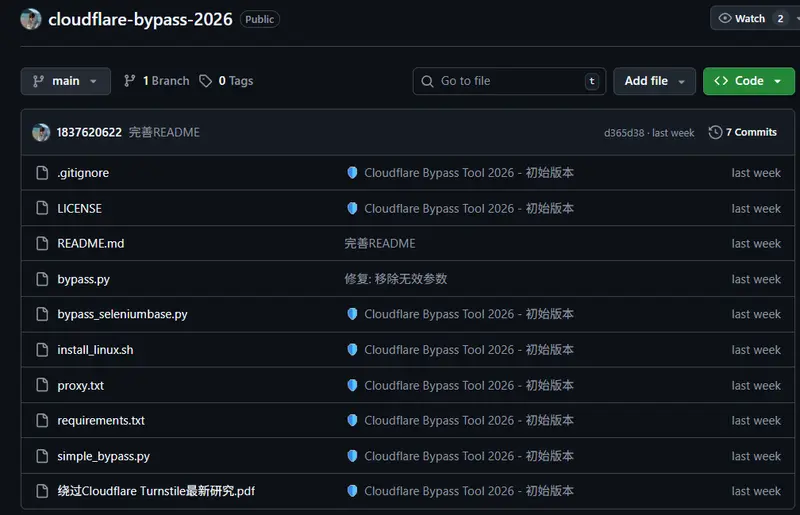Open the bypass_seleniumbase.py file
Screen dimensions: 800x515
point(122,314)
